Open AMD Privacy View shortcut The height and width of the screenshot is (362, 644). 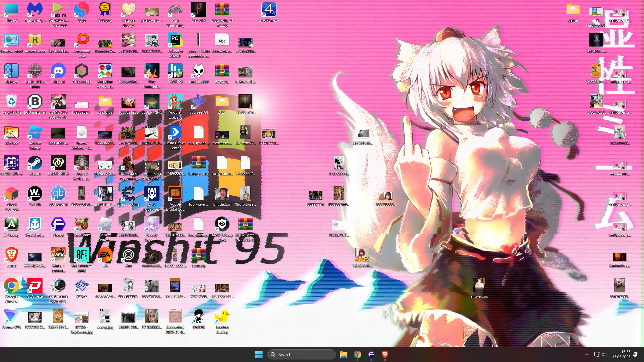click(222, 230)
